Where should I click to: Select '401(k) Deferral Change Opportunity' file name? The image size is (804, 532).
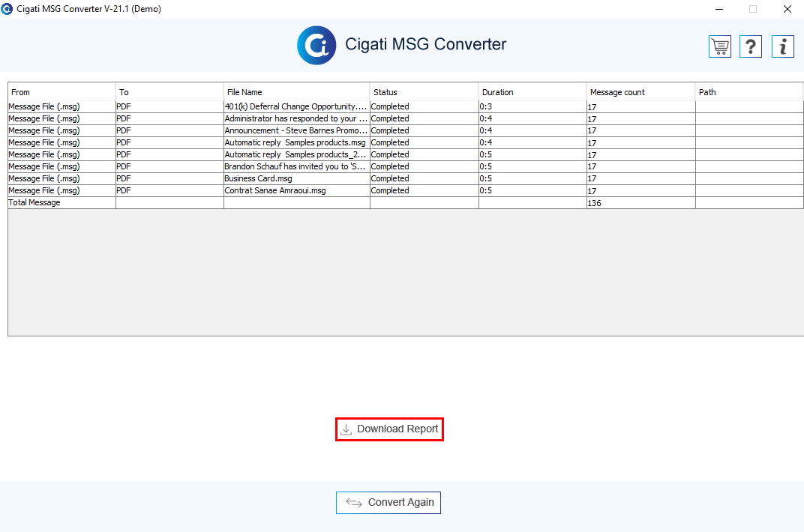pos(296,106)
